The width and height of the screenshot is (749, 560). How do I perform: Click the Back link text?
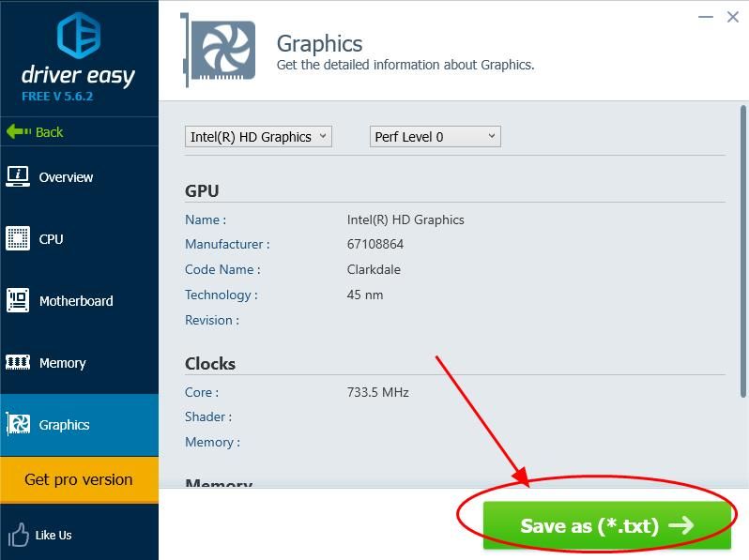49,132
